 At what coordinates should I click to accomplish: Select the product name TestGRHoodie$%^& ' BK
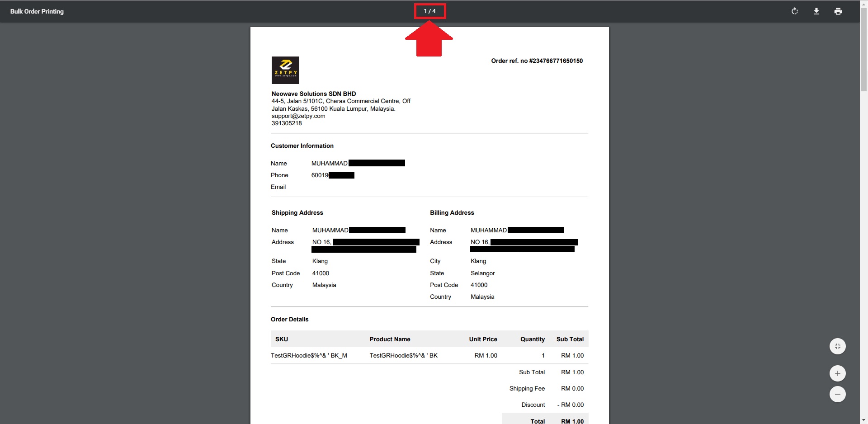tap(404, 355)
